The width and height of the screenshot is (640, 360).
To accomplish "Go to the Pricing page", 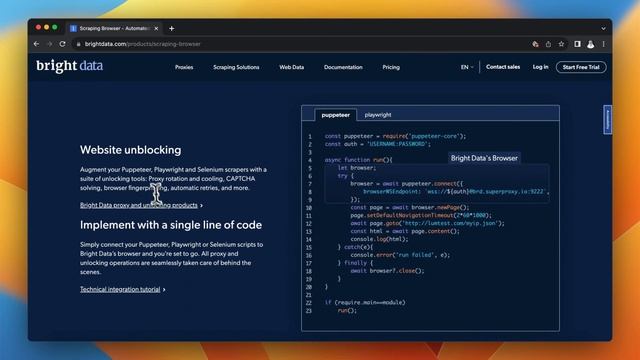I will coord(391,67).
